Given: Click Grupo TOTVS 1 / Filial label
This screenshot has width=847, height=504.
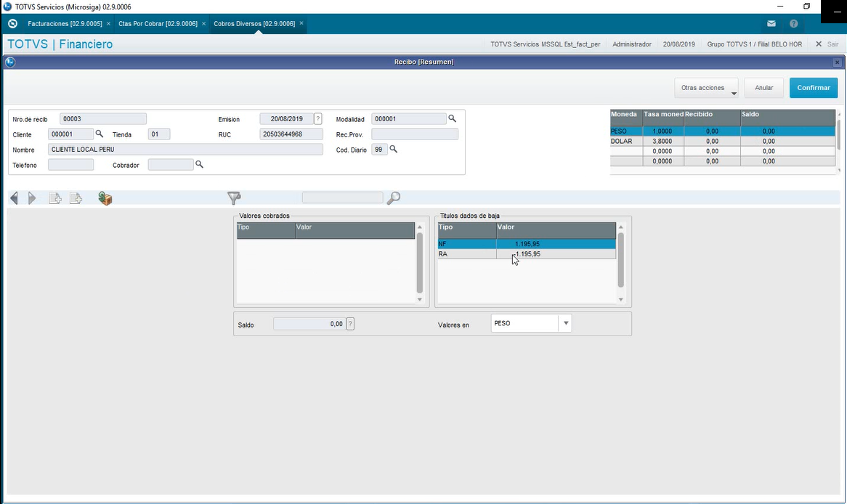Looking at the screenshot, I should tap(754, 44).
